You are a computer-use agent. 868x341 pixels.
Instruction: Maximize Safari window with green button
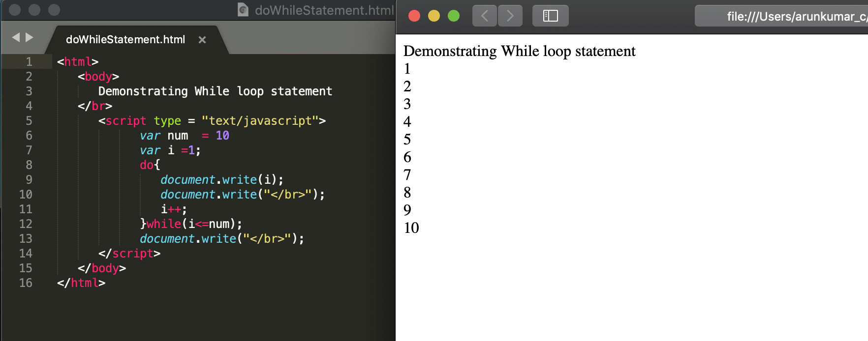(454, 16)
